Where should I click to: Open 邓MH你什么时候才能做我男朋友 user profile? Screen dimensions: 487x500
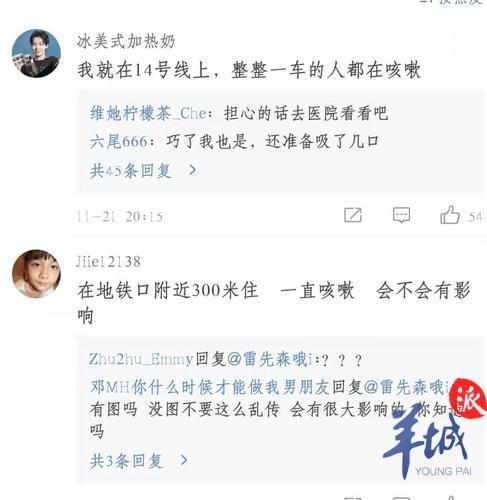[x=210, y=387]
